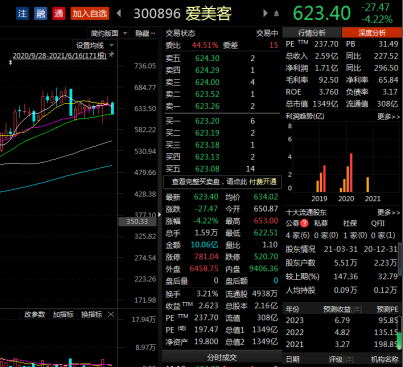Click the 换手 value 3.21%

[x=207, y=294]
